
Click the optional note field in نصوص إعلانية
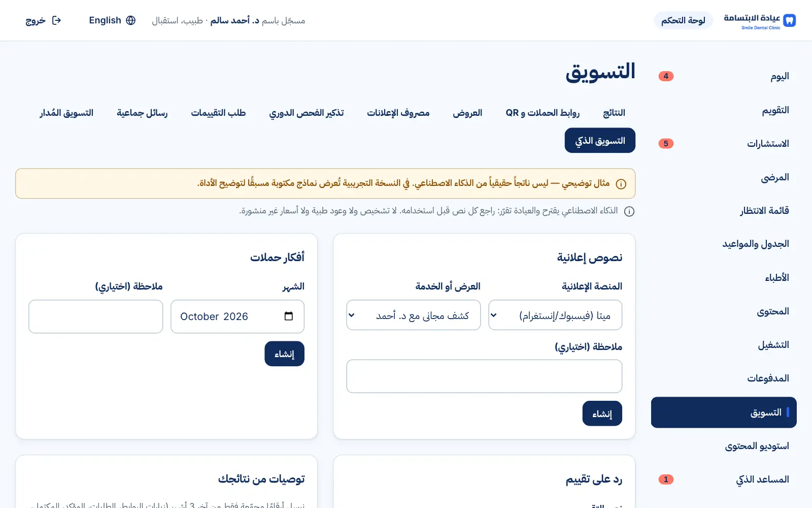[x=484, y=376]
